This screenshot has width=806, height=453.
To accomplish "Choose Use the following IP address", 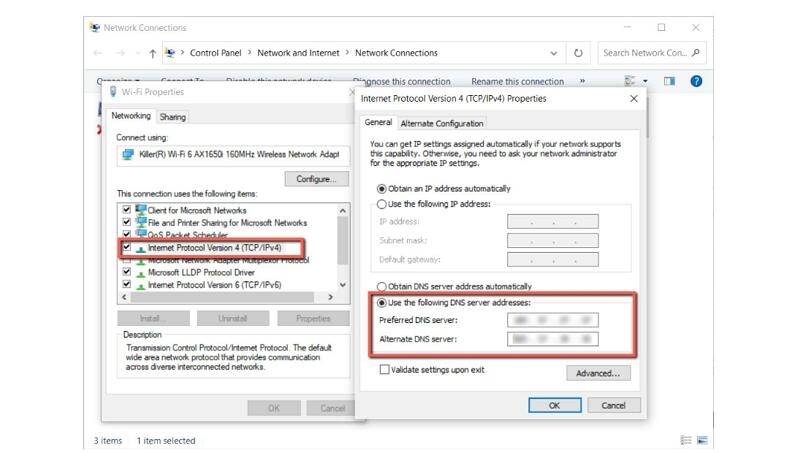I will (381, 203).
